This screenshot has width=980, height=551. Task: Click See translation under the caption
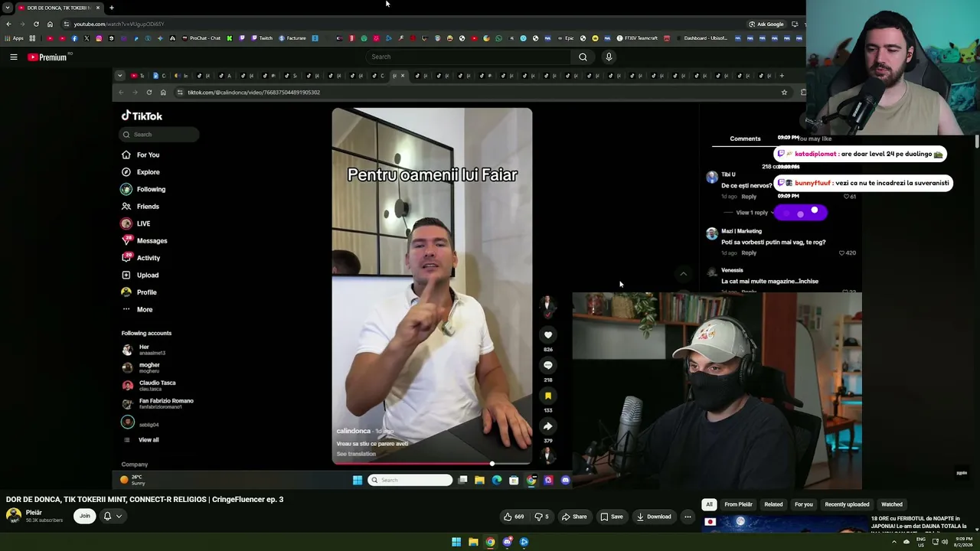click(356, 454)
